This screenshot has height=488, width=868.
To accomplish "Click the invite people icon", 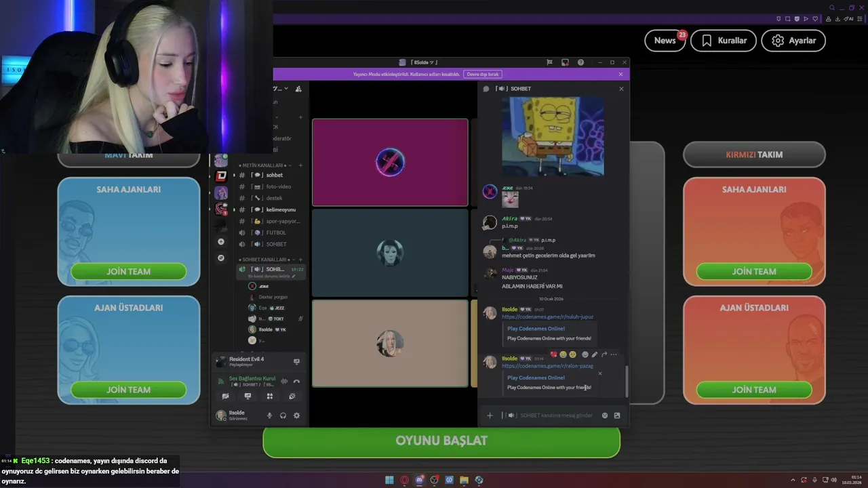I will 298,89.
